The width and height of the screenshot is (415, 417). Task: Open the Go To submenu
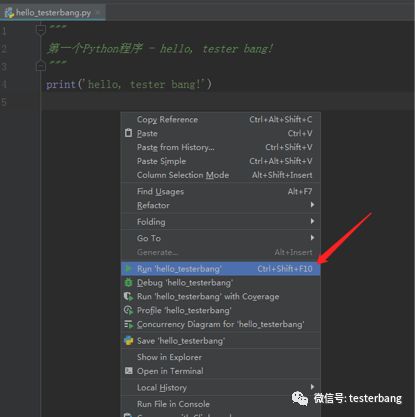click(x=220, y=238)
